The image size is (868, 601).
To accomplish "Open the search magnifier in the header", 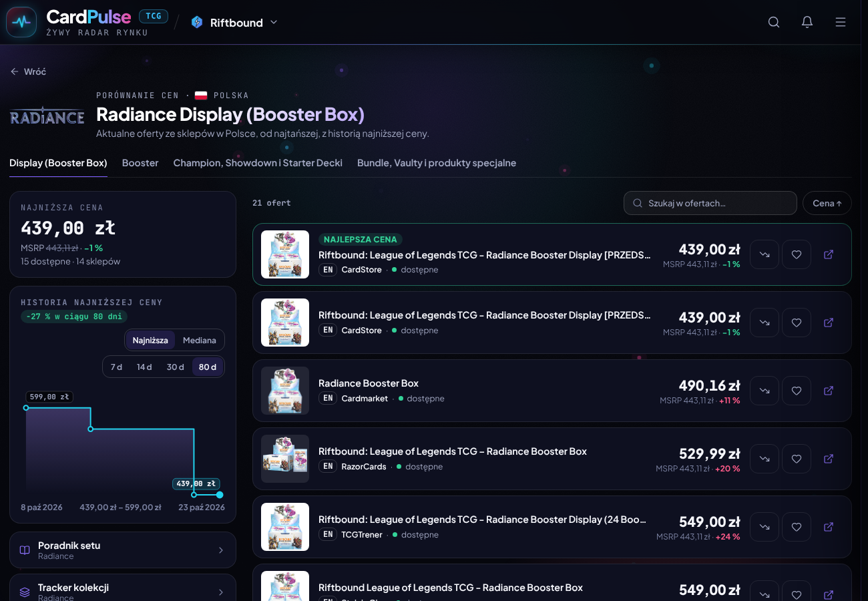I will [774, 22].
